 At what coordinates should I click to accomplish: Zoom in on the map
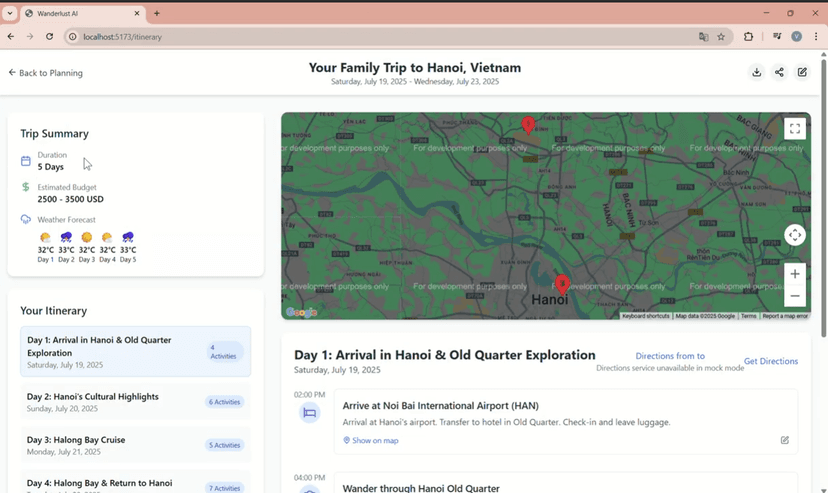point(794,274)
